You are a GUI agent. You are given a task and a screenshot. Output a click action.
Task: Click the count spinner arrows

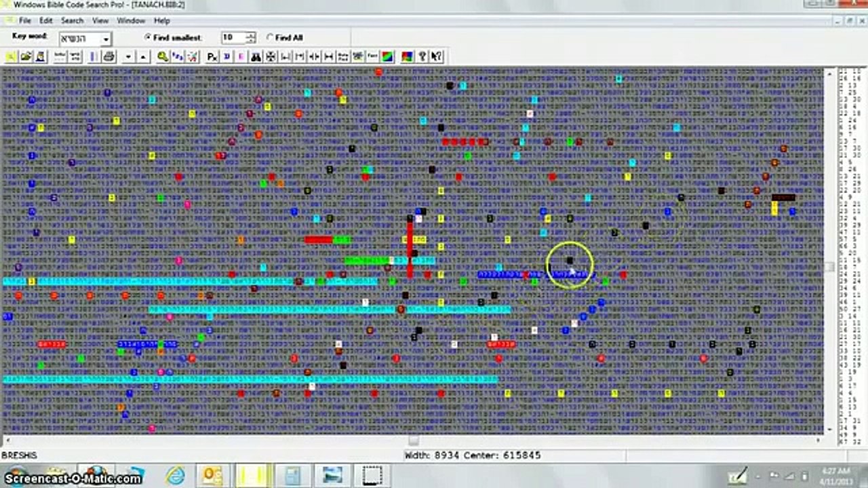[250, 38]
